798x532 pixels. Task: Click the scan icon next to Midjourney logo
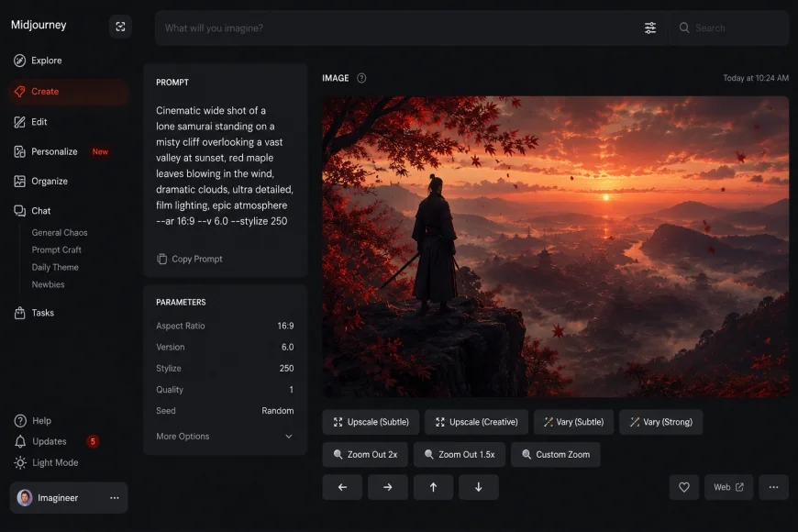click(x=120, y=27)
